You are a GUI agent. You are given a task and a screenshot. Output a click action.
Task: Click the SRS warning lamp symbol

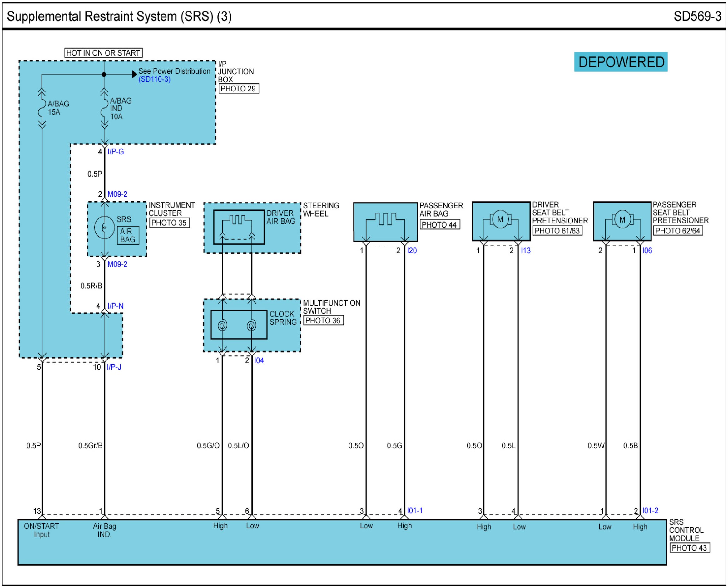104,227
